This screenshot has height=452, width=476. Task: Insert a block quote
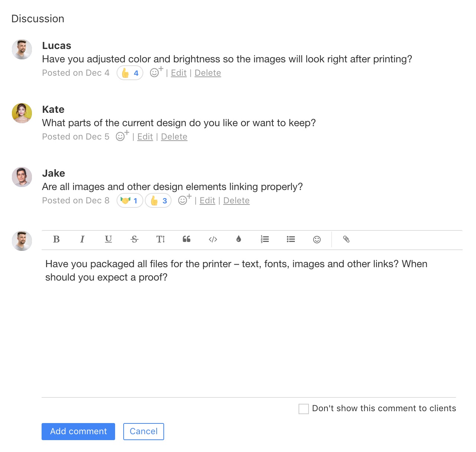[x=186, y=239]
